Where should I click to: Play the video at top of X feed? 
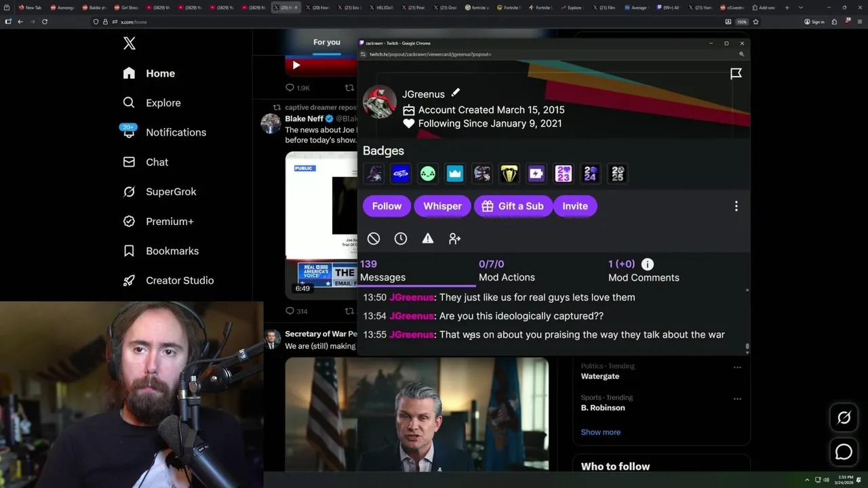pos(296,66)
